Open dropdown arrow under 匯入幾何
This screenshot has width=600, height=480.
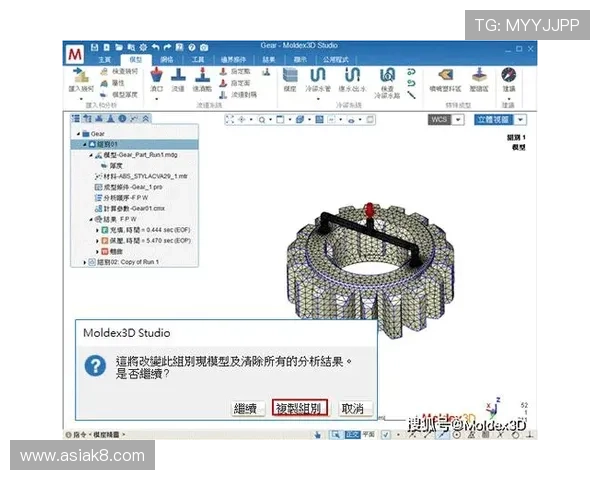[x=81, y=99]
